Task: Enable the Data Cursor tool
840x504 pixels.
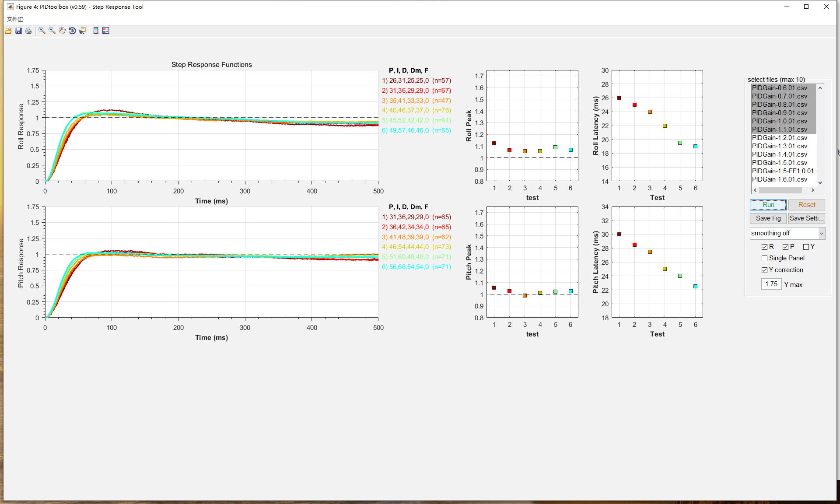Action: click(82, 31)
